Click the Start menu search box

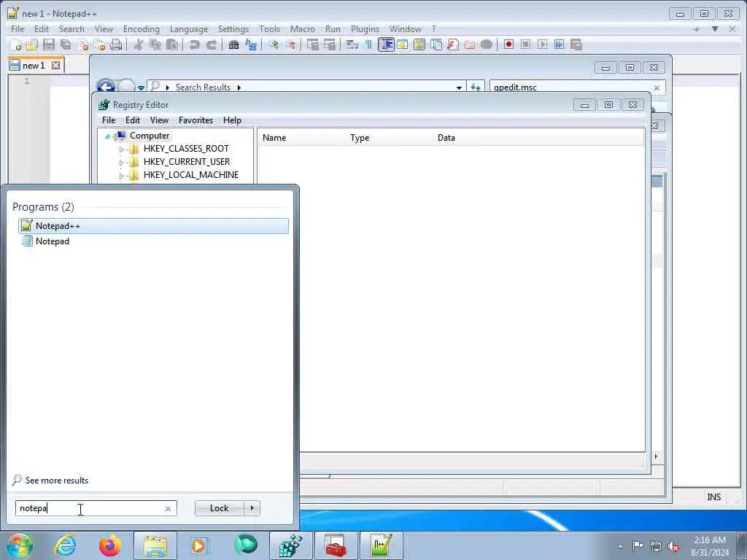90,508
